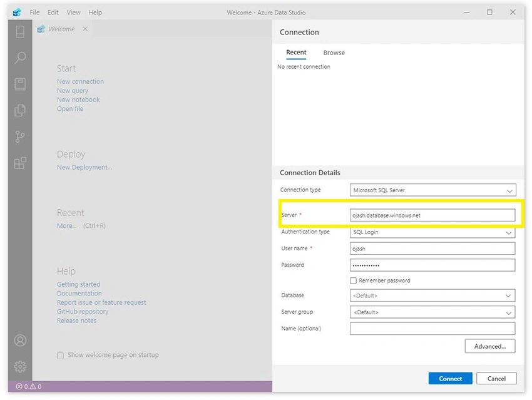This screenshot has height=400, width=532.
Task: Open the Server group dropdown
Action: (432, 312)
